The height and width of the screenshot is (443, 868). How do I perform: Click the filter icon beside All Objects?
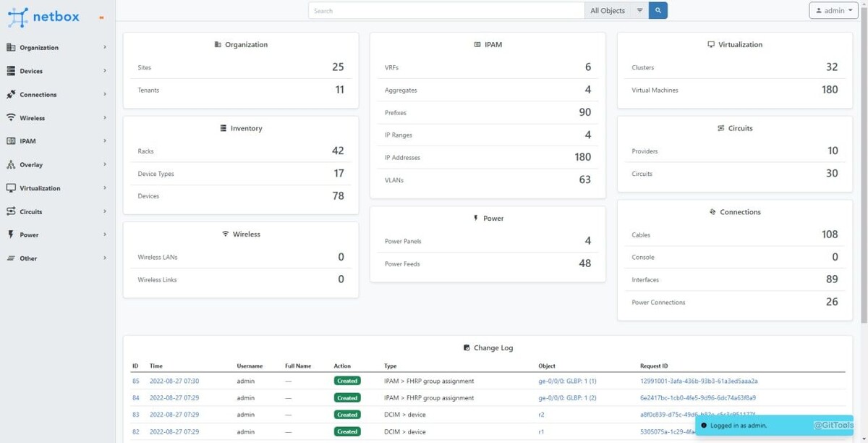pos(639,10)
